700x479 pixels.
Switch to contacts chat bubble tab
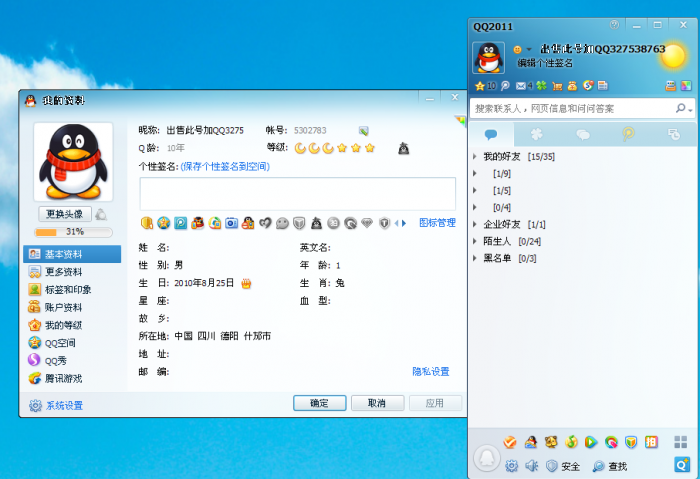(x=492, y=134)
